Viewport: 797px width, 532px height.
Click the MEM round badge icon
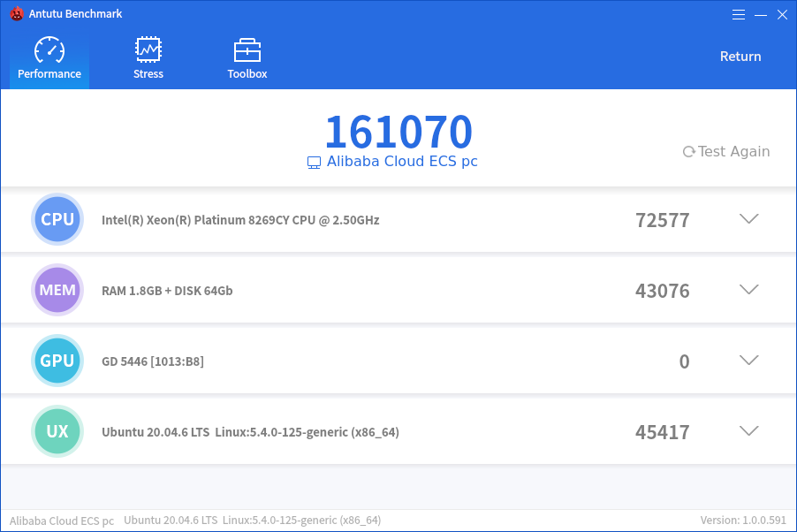point(57,290)
